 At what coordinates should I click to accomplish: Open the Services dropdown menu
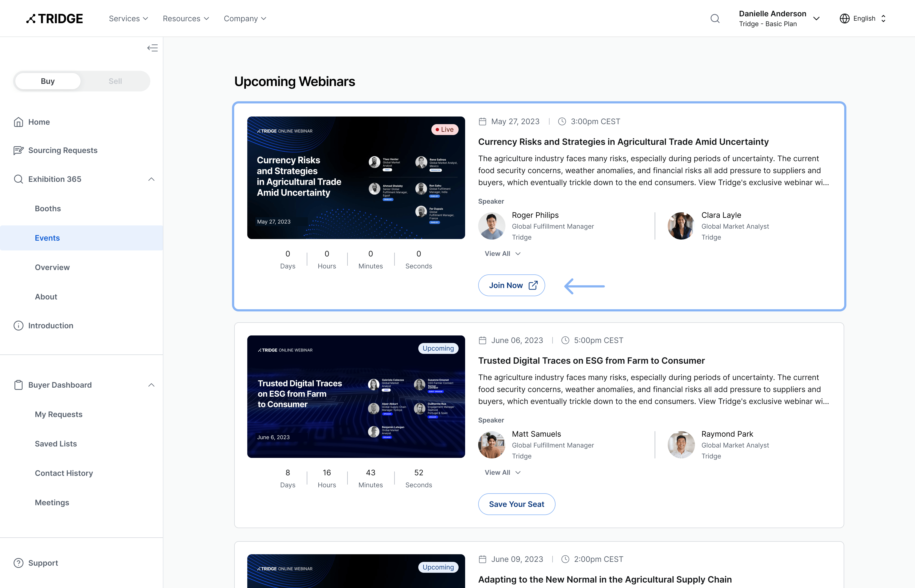(128, 18)
